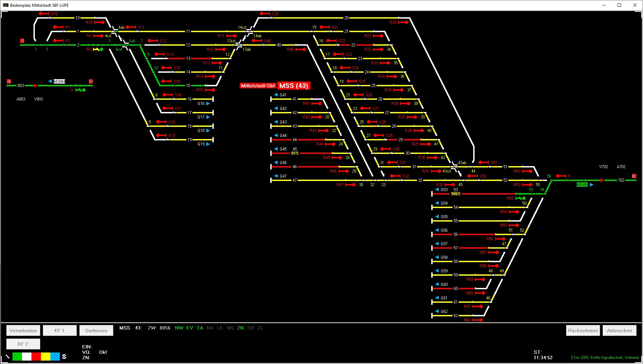
Task: Select the yellow color swatch in legend
Action: 46,357
